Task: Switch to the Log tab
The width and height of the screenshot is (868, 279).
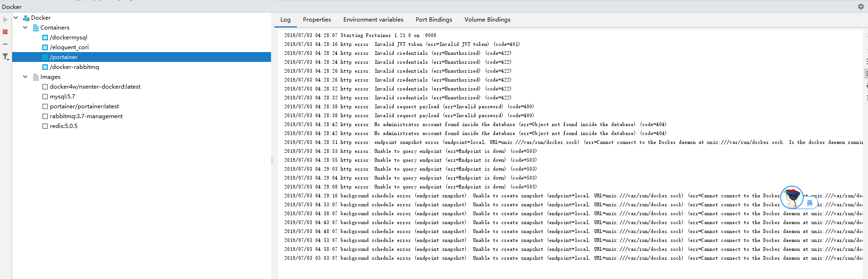Action: (286, 20)
